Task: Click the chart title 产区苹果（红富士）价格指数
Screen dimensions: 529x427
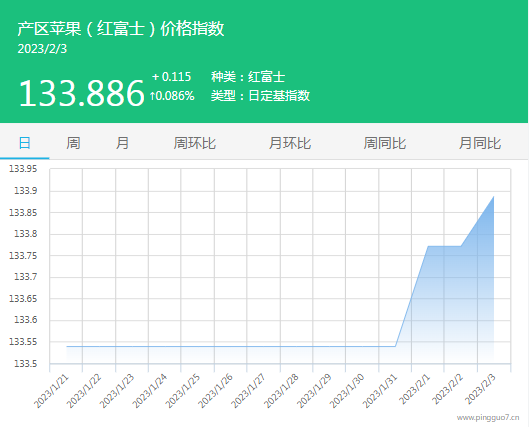Action: [x=121, y=28]
